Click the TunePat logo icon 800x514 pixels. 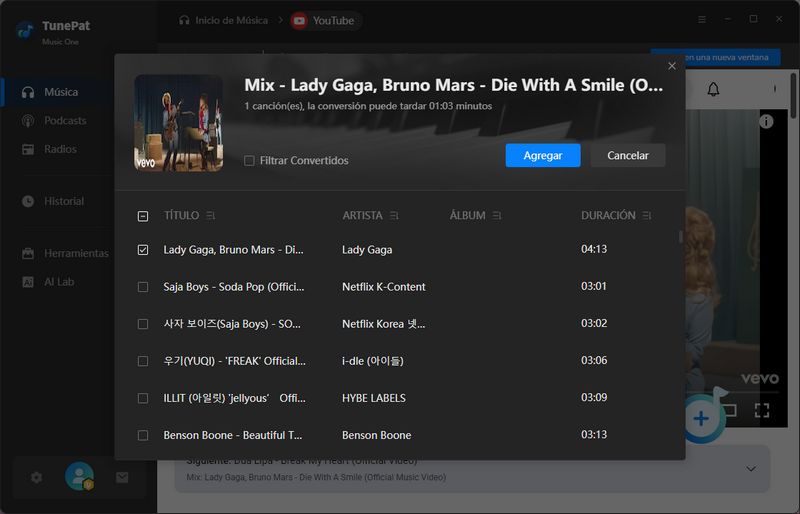tap(24, 31)
